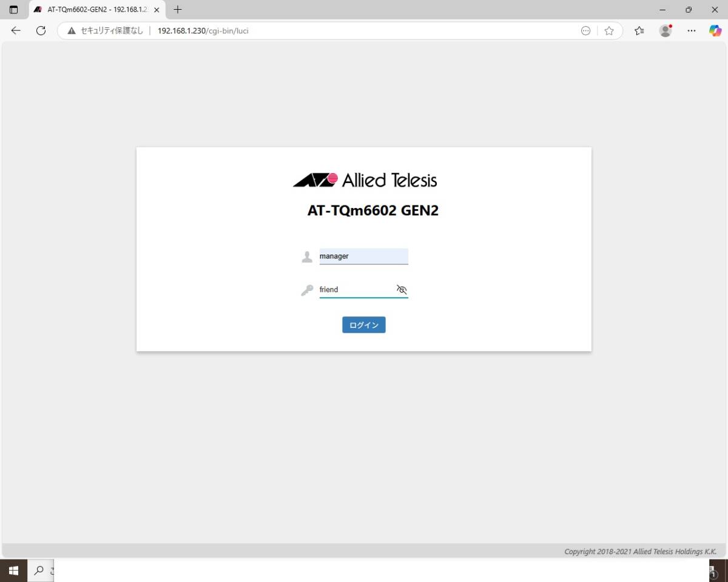Add page to favorites star icon

609,31
